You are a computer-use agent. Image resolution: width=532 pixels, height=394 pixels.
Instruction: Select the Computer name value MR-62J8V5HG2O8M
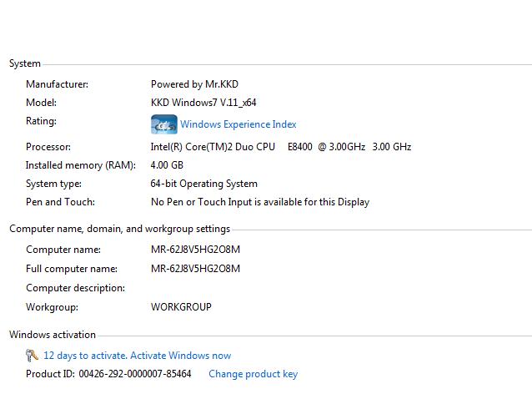point(195,250)
